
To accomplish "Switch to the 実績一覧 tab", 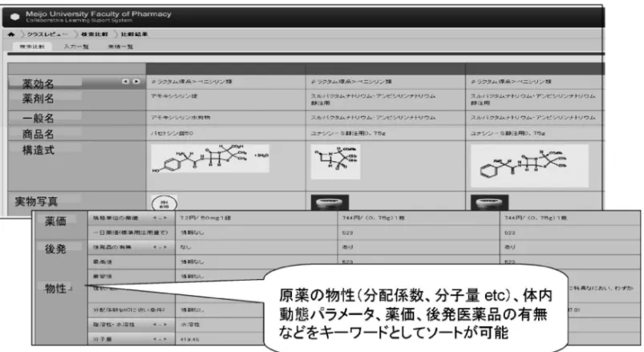I will (120, 47).
